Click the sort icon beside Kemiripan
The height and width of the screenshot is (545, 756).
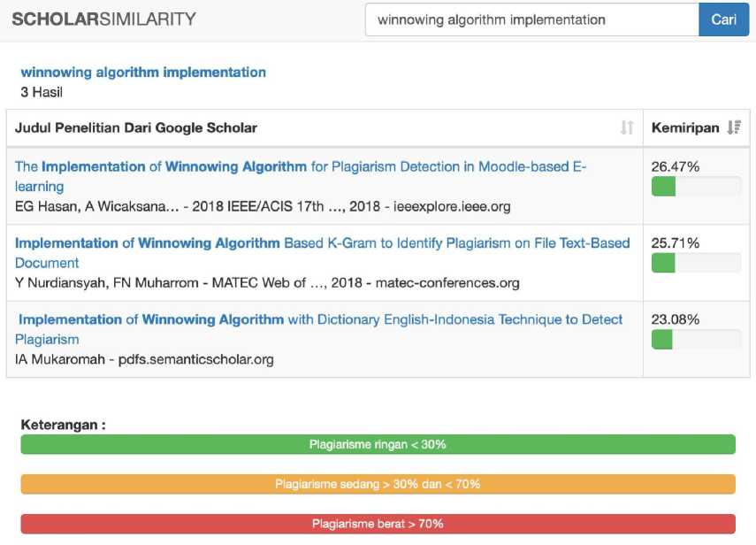coord(733,127)
